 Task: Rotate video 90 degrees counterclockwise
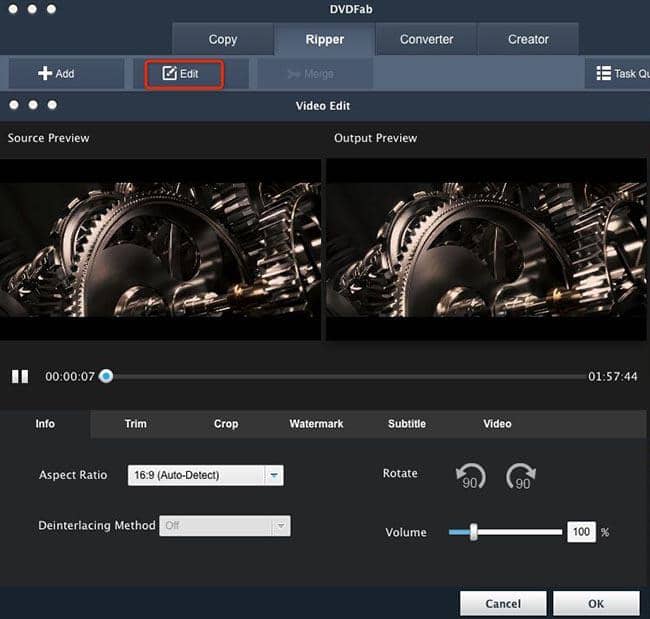pyautogui.click(x=471, y=476)
